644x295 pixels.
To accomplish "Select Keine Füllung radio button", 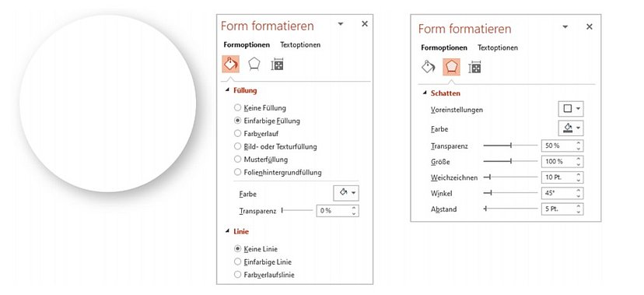I will coord(237,107).
